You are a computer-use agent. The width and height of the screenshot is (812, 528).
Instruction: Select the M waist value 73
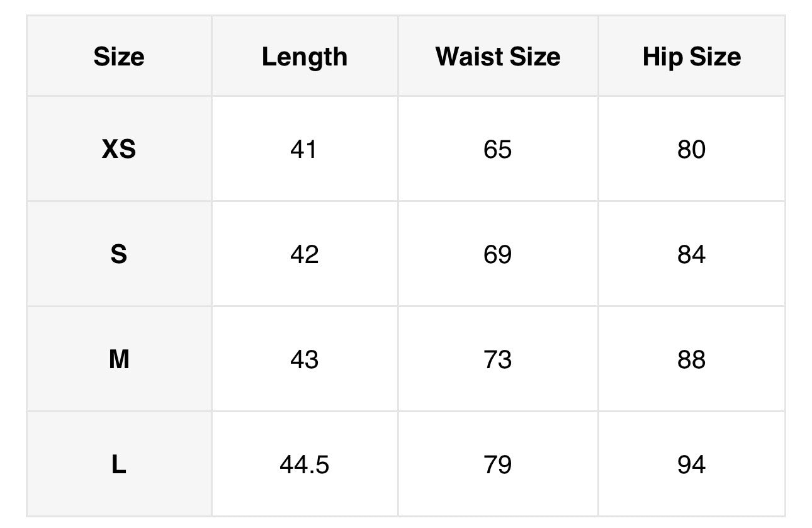pyautogui.click(x=498, y=360)
